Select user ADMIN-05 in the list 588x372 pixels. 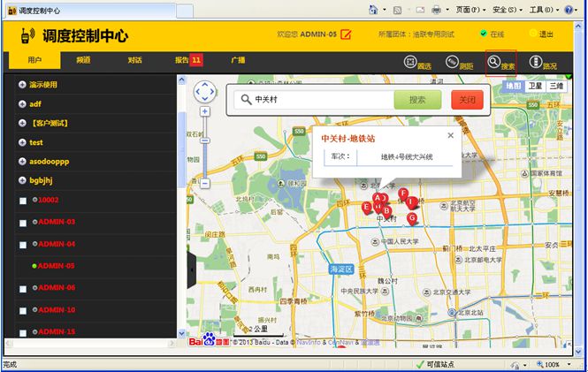(56, 266)
